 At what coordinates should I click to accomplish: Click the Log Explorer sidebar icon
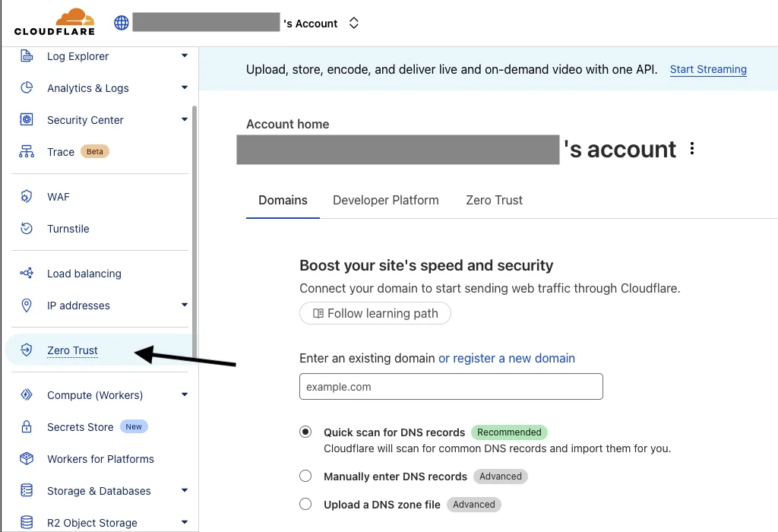point(27,56)
